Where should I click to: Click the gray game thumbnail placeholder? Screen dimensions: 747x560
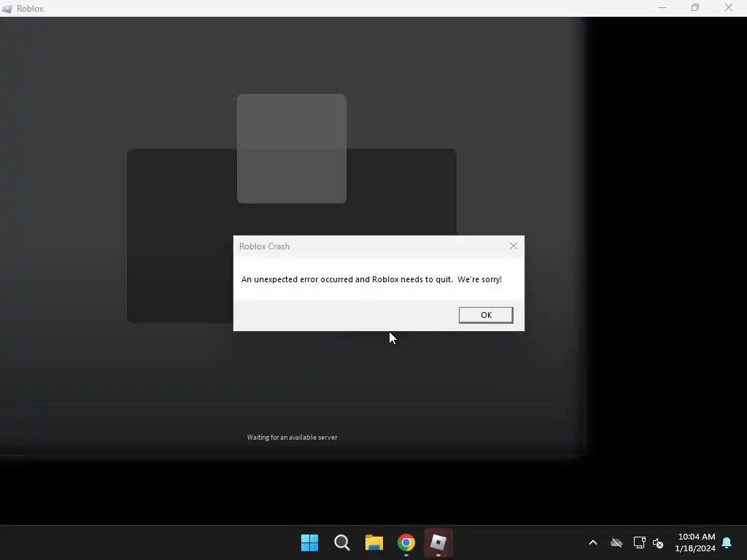point(292,149)
